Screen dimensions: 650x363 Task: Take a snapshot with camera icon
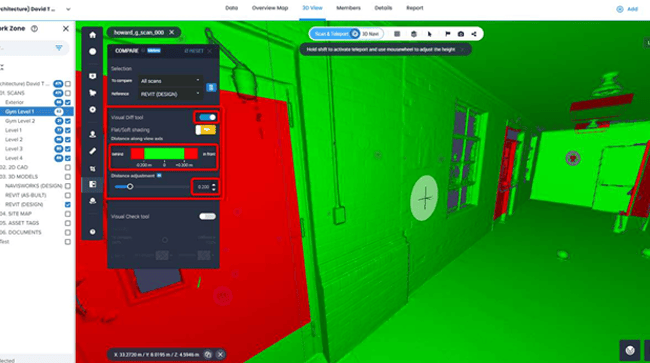pos(461,34)
